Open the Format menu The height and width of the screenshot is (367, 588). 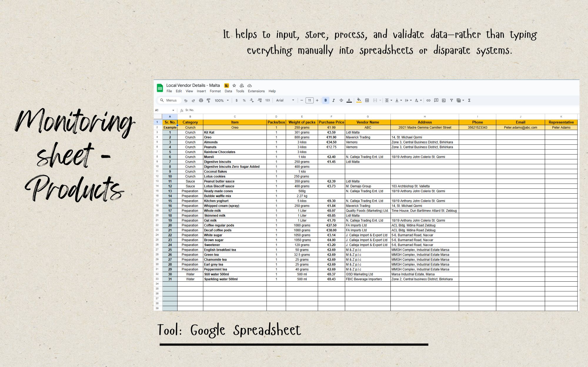pyautogui.click(x=215, y=91)
